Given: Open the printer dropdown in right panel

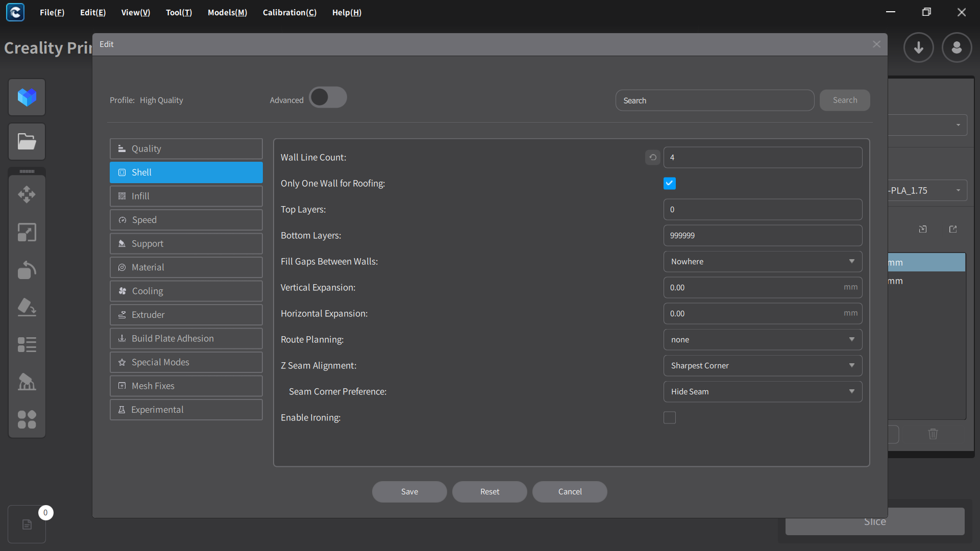Looking at the screenshot, I should tap(927, 125).
